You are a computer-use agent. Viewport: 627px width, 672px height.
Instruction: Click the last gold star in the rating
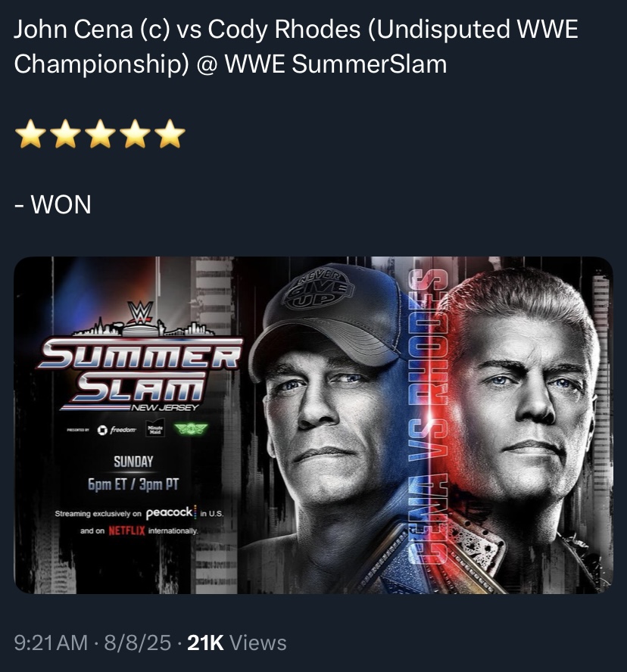coord(170,133)
